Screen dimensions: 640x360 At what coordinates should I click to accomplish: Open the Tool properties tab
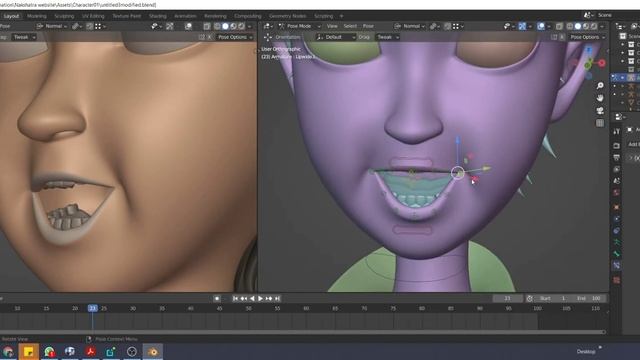[616, 131]
